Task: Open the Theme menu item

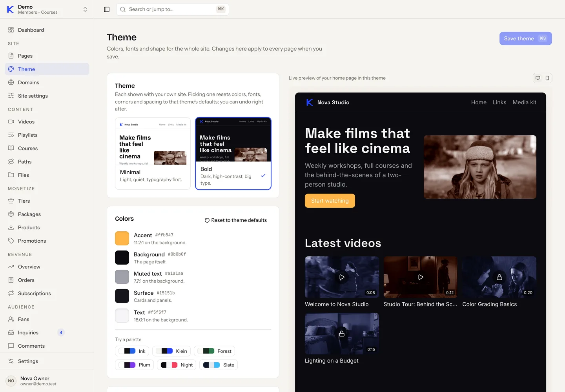Action: click(x=47, y=69)
